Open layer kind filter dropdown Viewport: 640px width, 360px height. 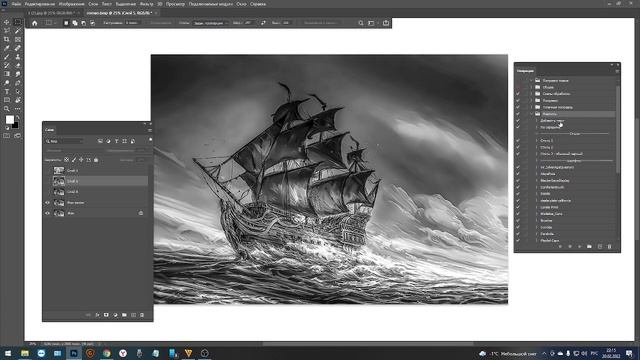64,141
